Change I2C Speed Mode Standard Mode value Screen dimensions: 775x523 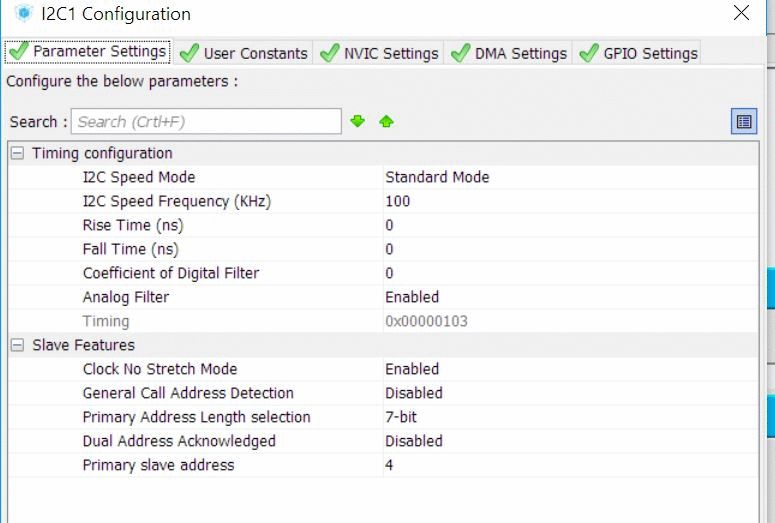point(437,177)
